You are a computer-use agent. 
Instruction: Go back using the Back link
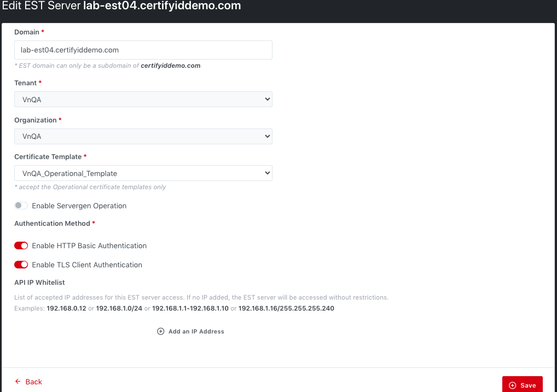(33, 382)
